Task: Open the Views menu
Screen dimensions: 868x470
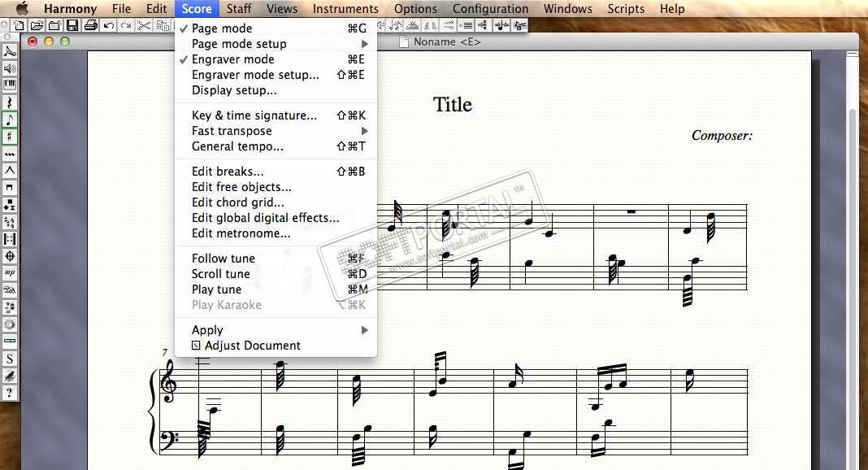Action: (282, 9)
